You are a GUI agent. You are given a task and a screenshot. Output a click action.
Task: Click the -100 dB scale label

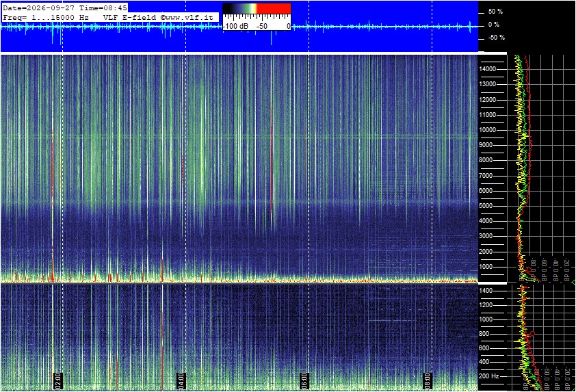pyautogui.click(x=236, y=26)
